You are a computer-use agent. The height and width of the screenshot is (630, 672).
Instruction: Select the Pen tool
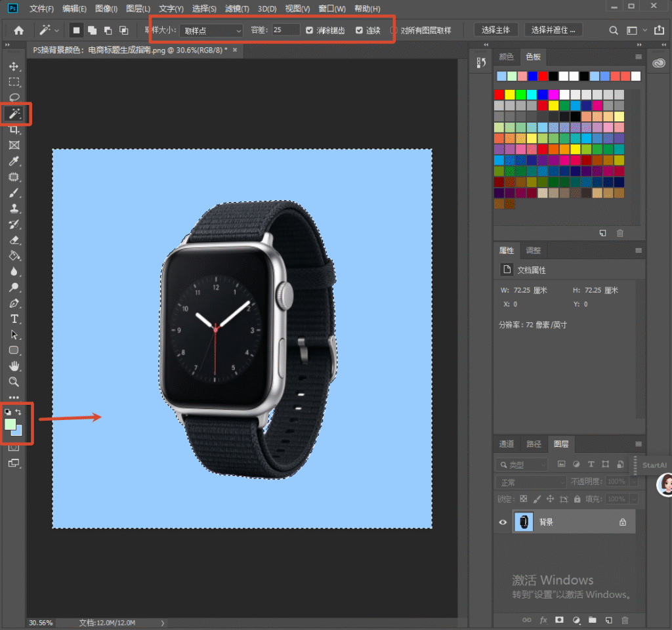[x=14, y=303]
